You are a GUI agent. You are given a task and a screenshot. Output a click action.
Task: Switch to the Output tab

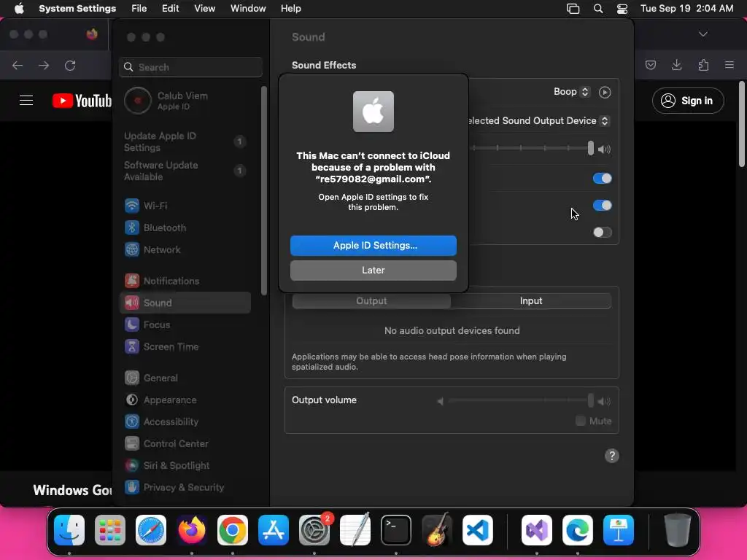tap(371, 301)
